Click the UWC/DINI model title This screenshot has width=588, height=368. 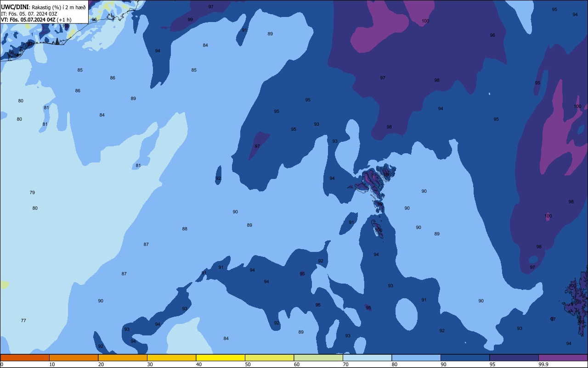(x=15, y=7)
